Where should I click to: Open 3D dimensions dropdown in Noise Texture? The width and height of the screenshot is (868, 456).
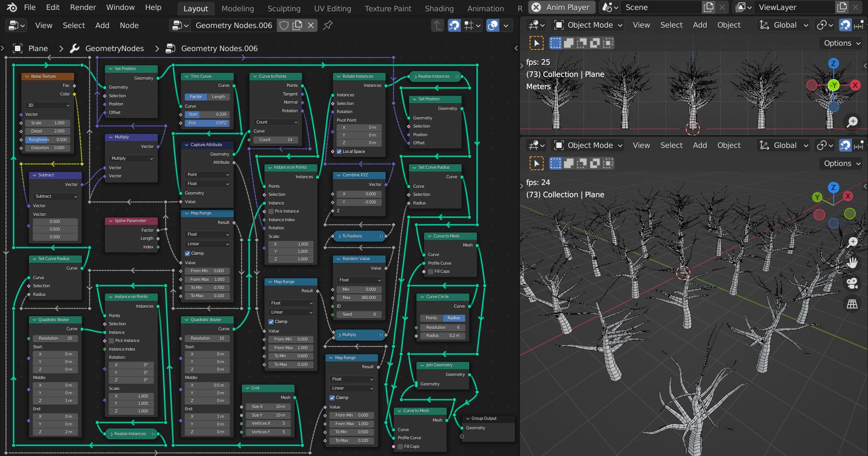[x=48, y=105]
